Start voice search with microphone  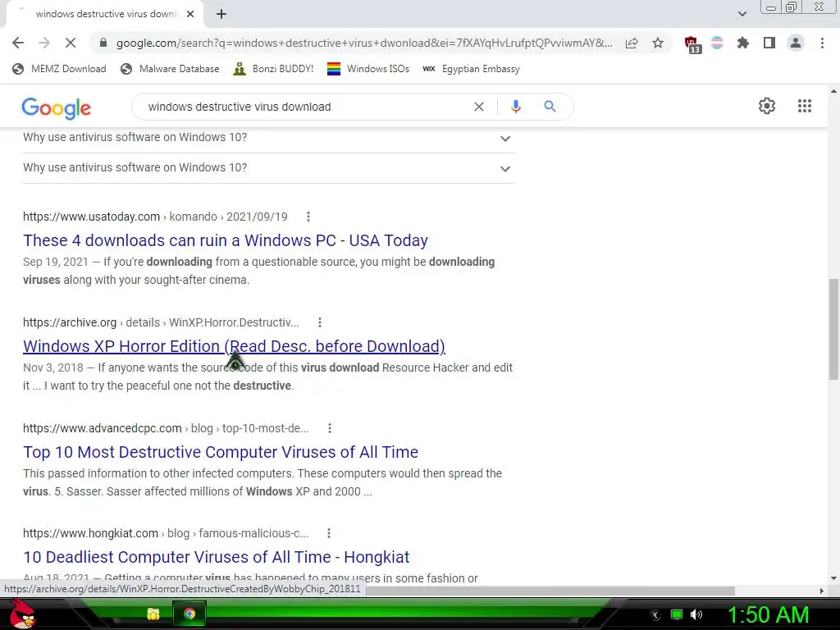coord(515,107)
